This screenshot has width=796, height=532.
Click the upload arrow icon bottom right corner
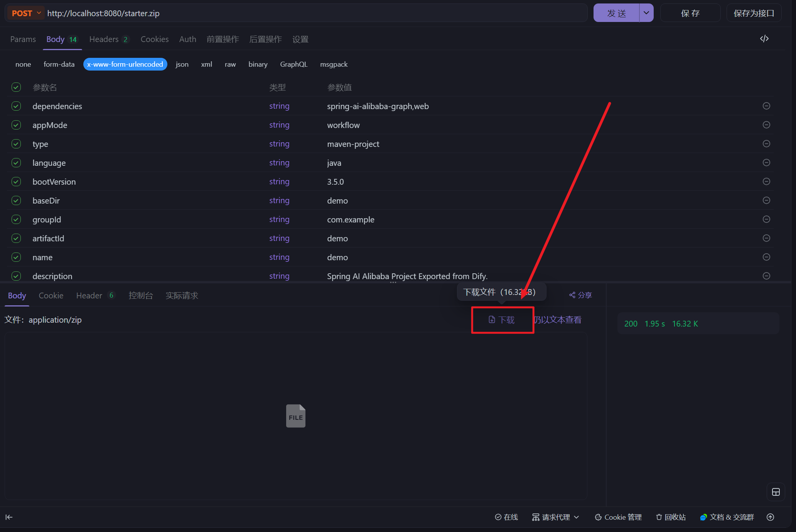771,517
